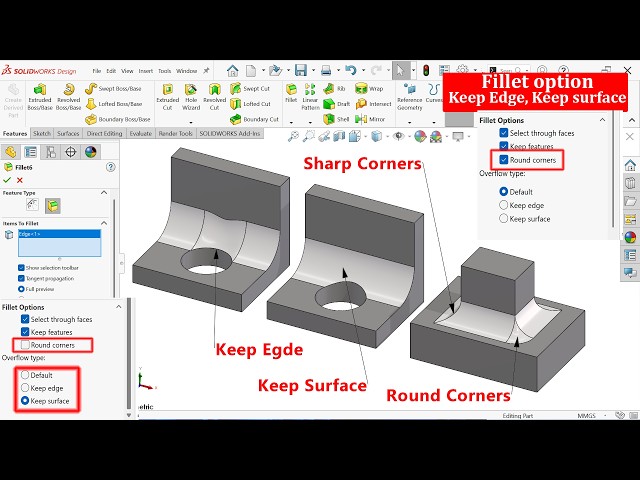Select the Boundary Cut tool
The height and width of the screenshot is (480, 640).
click(x=254, y=119)
